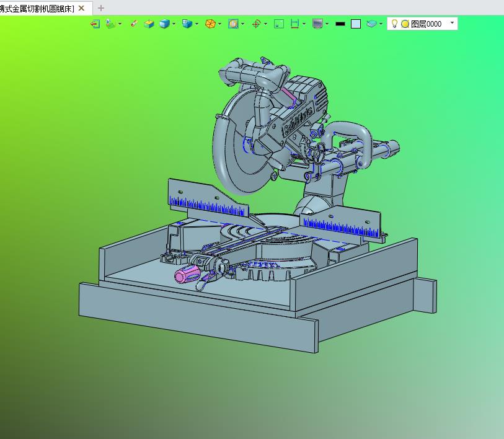Toggle the layer light bulb visibility
The height and width of the screenshot is (439, 504).
click(394, 24)
